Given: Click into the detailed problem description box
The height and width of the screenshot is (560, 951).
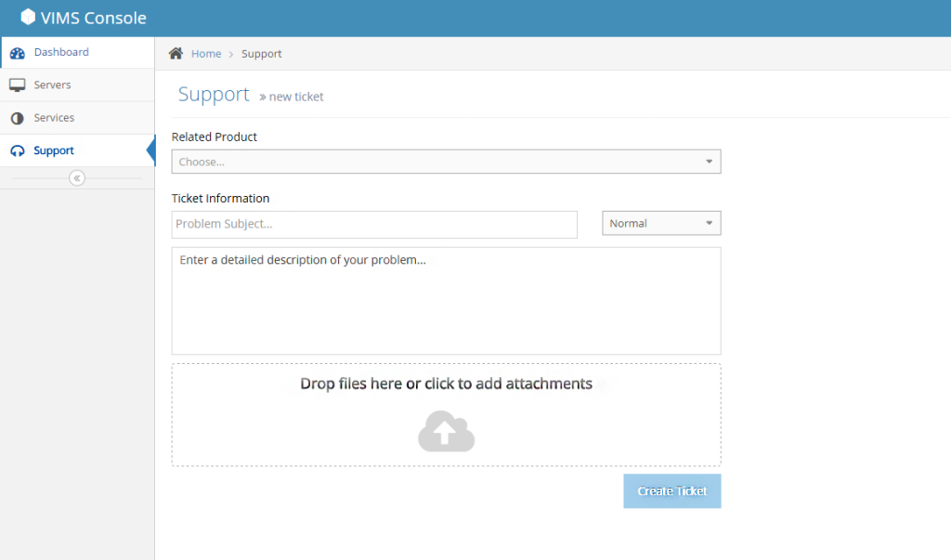Looking at the screenshot, I should [446, 300].
